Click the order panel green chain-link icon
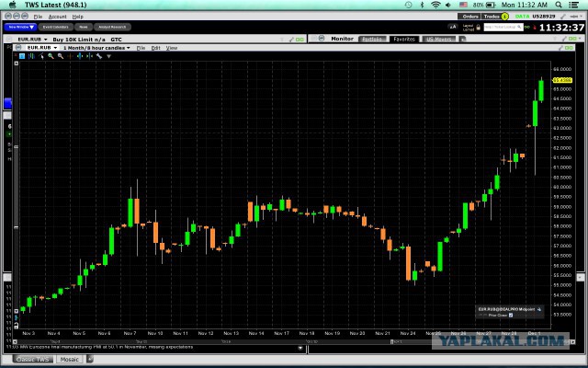The image size is (588, 368). (x=300, y=40)
